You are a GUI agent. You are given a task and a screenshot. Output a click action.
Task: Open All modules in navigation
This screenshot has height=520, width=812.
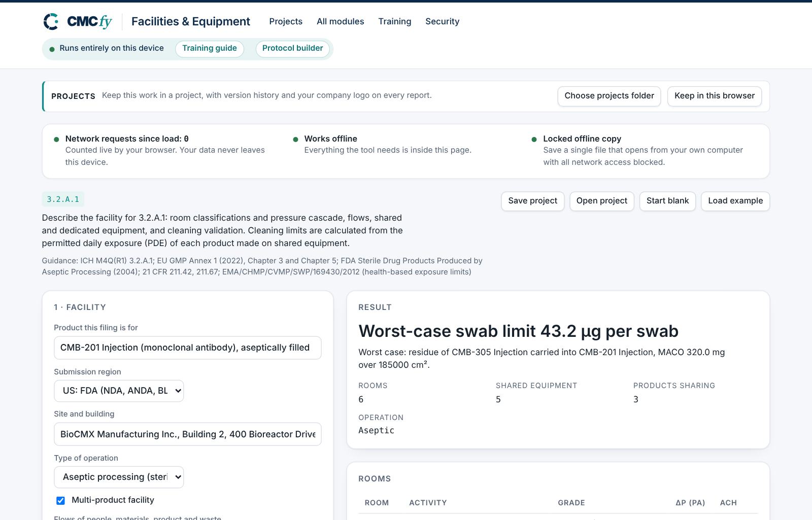[341, 21]
